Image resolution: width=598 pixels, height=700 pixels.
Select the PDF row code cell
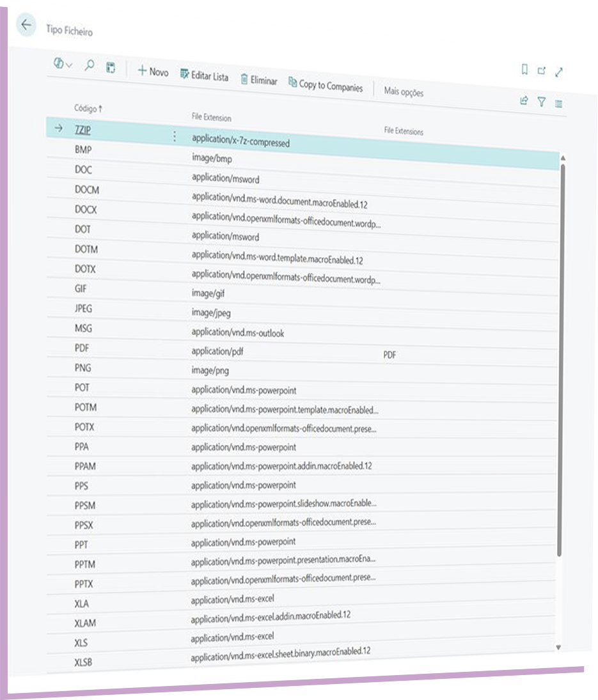tap(82, 348)
